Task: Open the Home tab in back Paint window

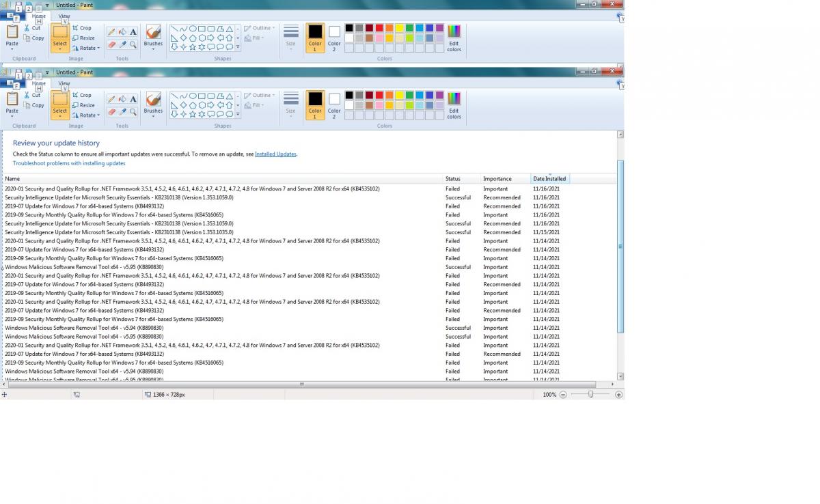Action: [x=39, y=16]
